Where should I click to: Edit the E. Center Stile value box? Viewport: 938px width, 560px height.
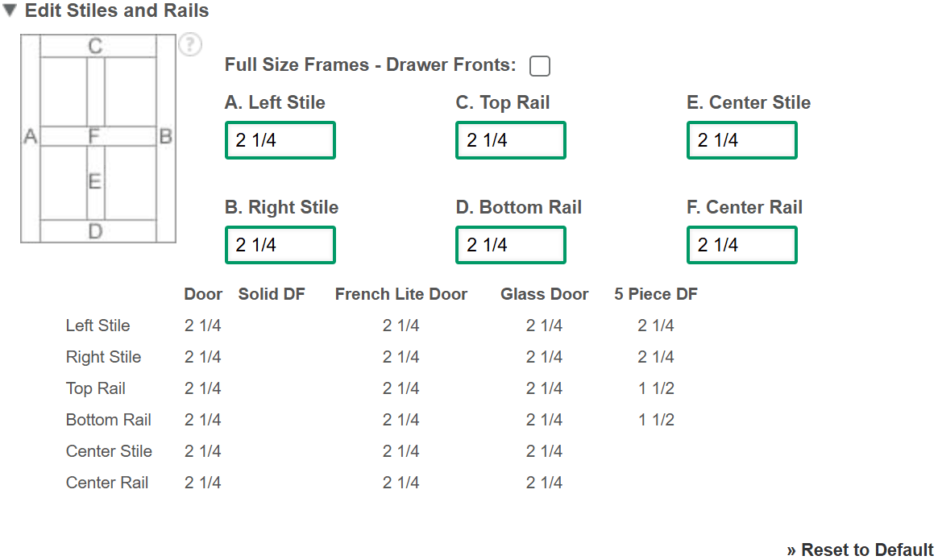pos(742,140)
